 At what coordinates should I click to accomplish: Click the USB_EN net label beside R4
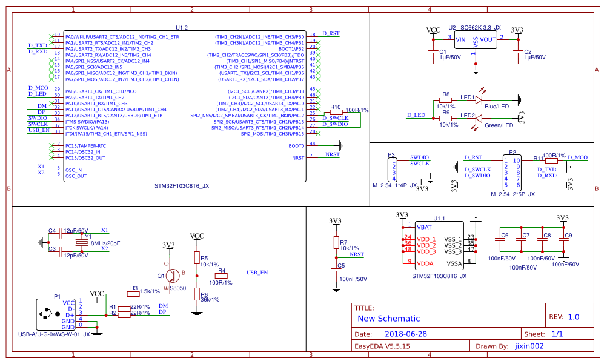pos(257,273)
